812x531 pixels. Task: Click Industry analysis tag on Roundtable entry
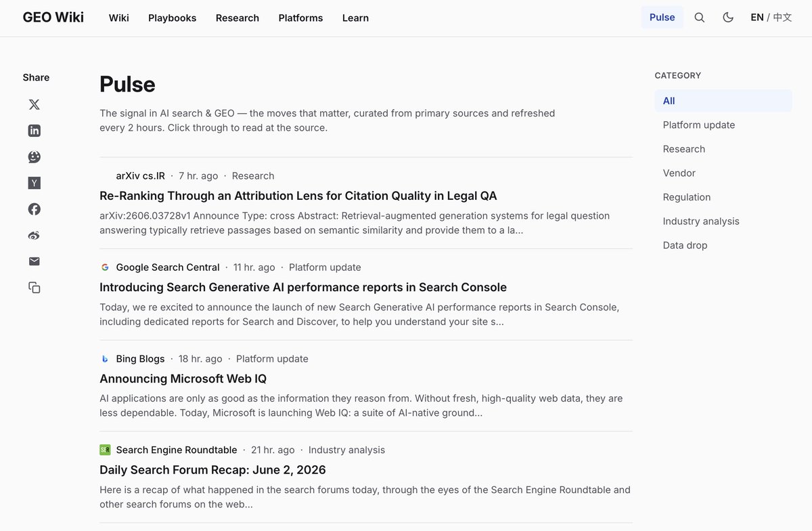tap(346, 450)
